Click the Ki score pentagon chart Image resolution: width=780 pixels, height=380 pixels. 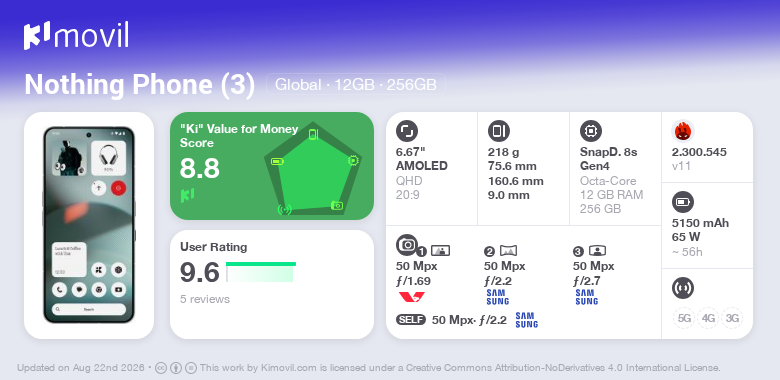pyautogui.click(x=312, y=168)
